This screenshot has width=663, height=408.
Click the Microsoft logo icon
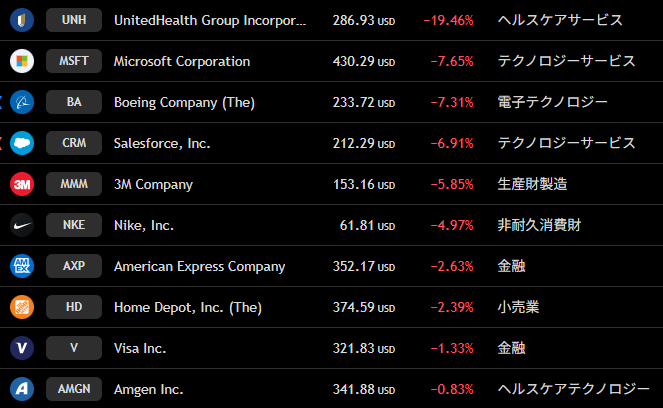[x=22, y=61]
